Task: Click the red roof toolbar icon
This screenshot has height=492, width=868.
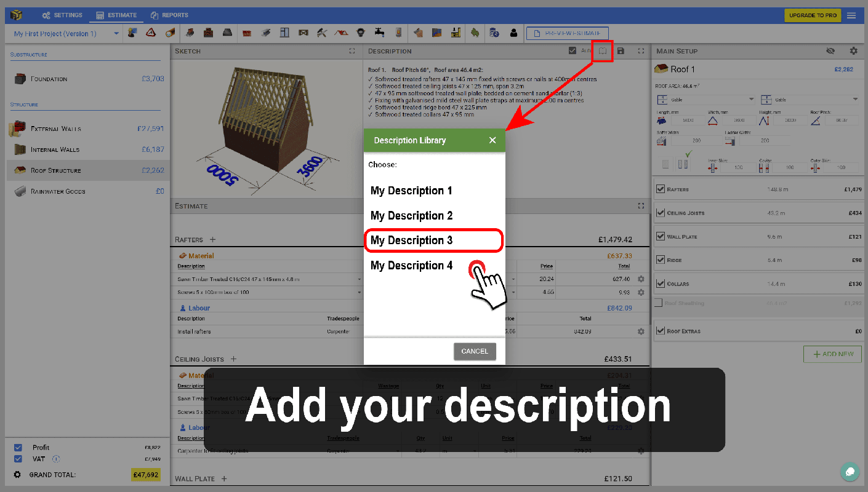Action: (x=341, y=33)
